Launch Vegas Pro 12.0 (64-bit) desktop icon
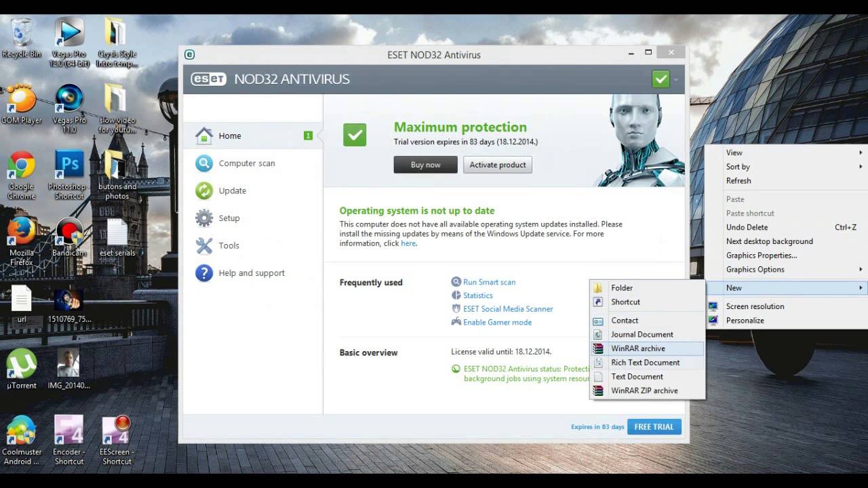868x488 pixels. point(69,42)
